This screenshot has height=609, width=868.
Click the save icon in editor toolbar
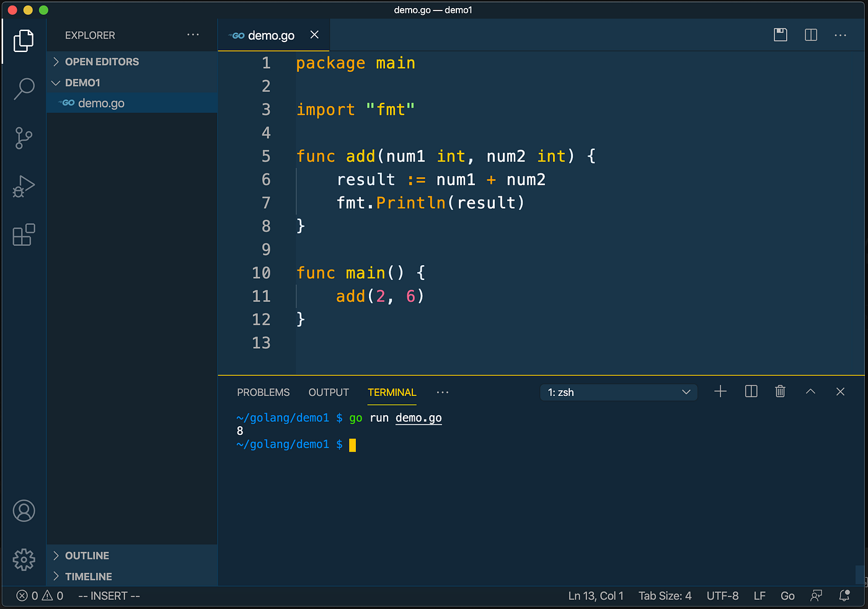pyautogui.click(x=781, y=35)
